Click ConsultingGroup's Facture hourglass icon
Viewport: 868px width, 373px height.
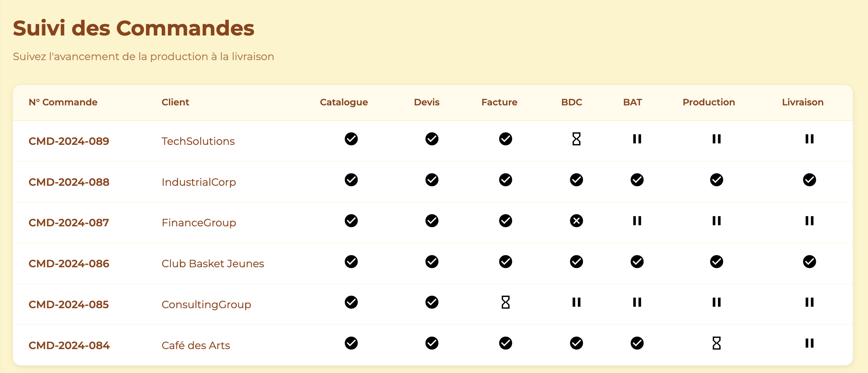tap(505, 302)
